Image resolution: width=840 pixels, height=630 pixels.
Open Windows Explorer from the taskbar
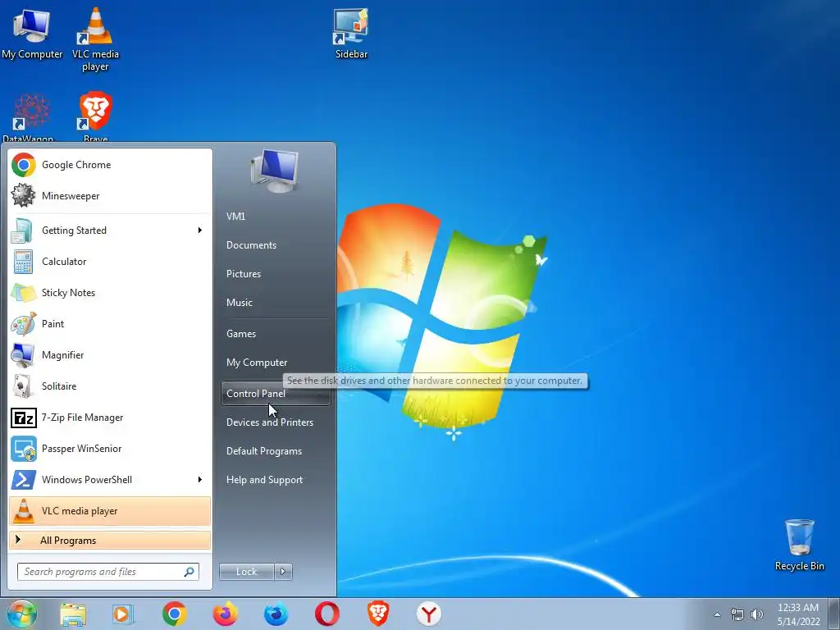click(73, 614)
